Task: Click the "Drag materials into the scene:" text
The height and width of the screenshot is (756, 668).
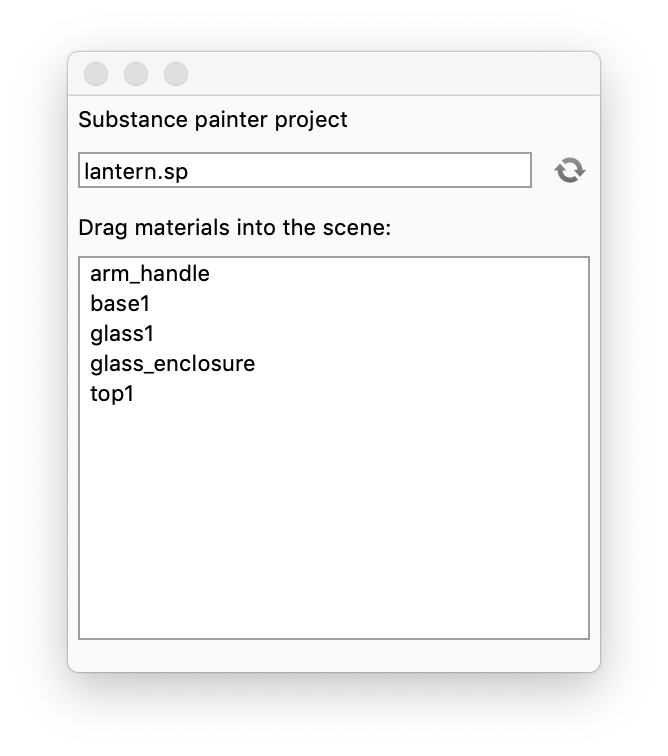Action: point(234,228)
